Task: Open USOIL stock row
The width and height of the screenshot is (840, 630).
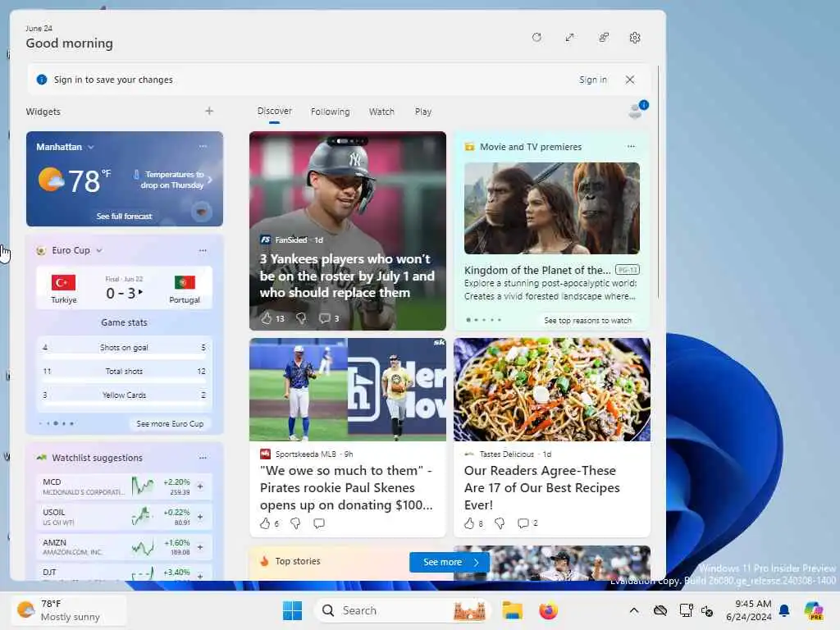Action: tap(125, 517)
